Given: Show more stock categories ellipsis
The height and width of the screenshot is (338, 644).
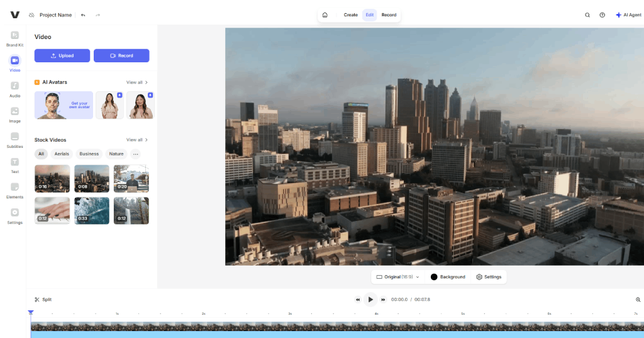Looking at the screenshot, I should (x=136, y=154).
